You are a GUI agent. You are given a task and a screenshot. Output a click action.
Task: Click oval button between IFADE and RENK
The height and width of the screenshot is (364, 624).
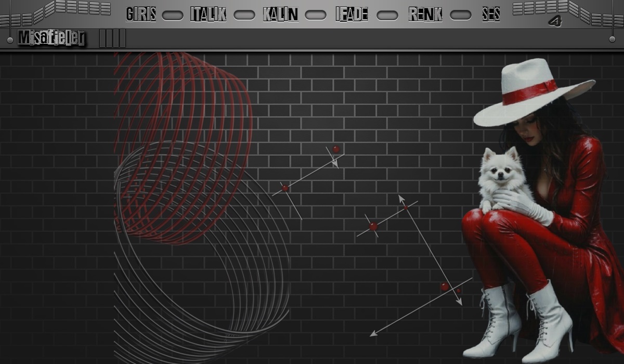click(x=387, y=16)
